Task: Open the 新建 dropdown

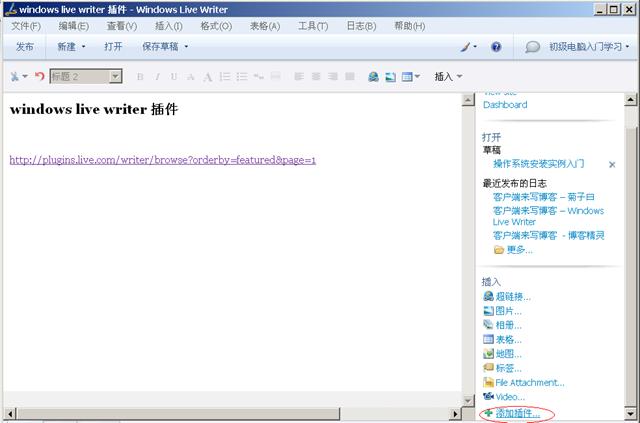Action: click(71, 47)
